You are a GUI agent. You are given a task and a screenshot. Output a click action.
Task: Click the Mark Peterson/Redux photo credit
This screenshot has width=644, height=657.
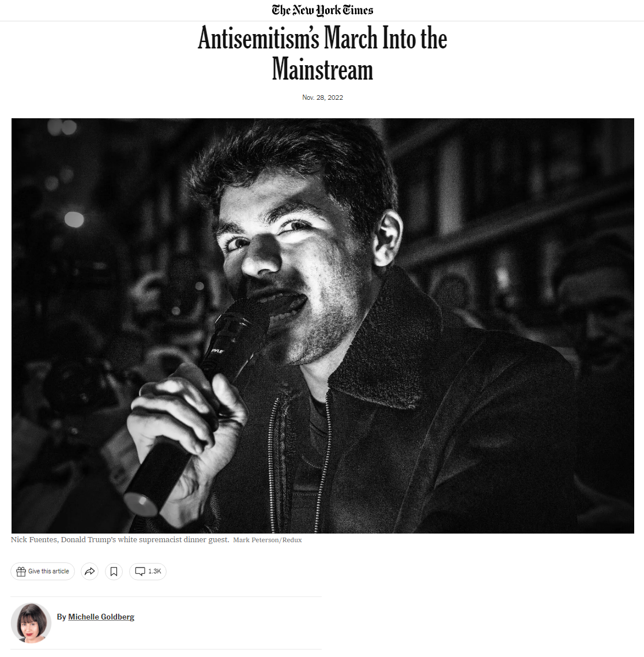(268, 540)
